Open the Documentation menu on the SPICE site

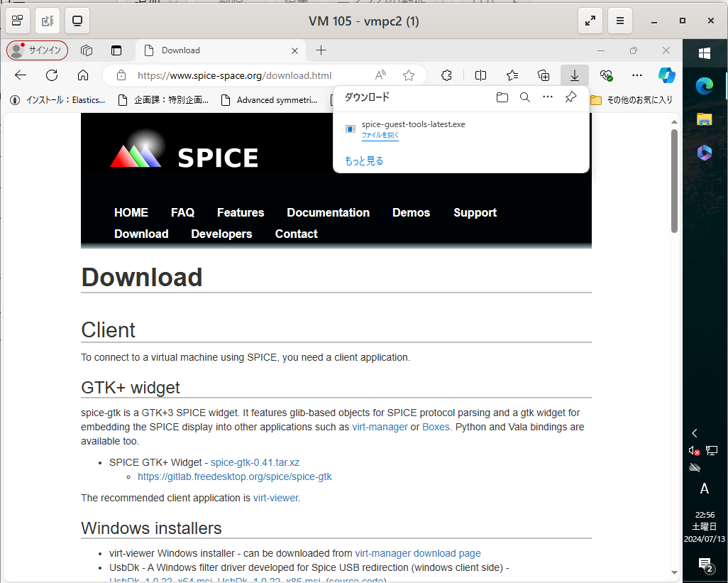pos(328,212)
